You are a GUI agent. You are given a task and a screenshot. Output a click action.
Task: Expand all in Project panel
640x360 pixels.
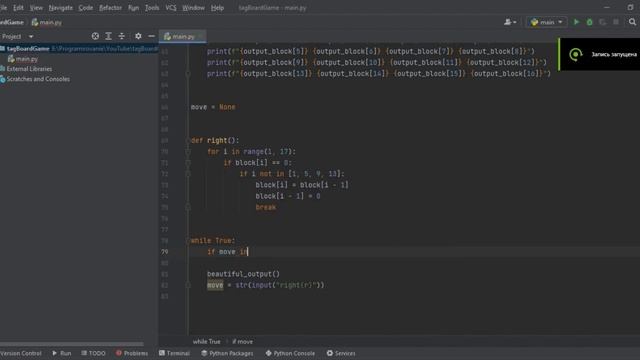pyautogui.click(x=109, y=36)
